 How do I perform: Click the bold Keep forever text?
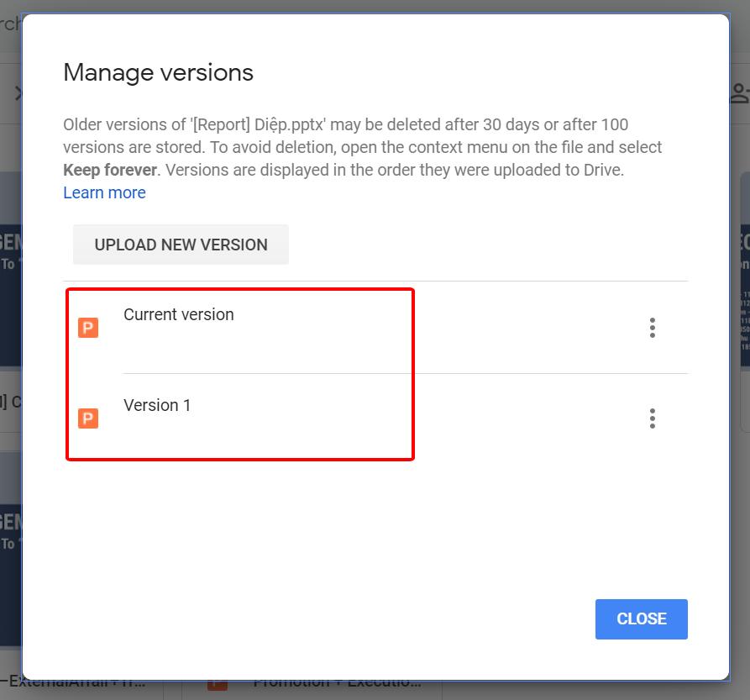pos(110,170)
